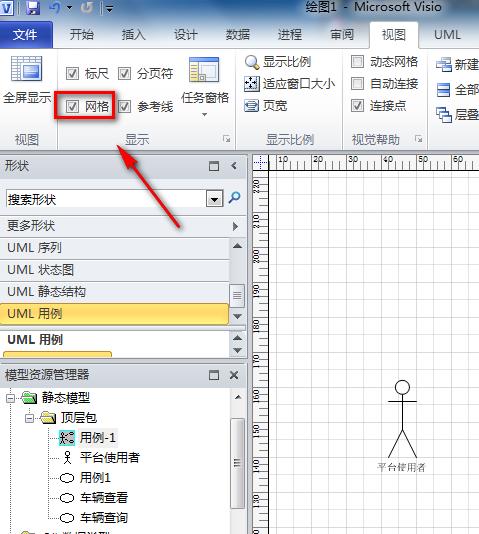The width and height of the screenshot is (479, 534).
Task: Enable the 自动连接 AutoConnect checkbox
Action: [x=357, y=83]
